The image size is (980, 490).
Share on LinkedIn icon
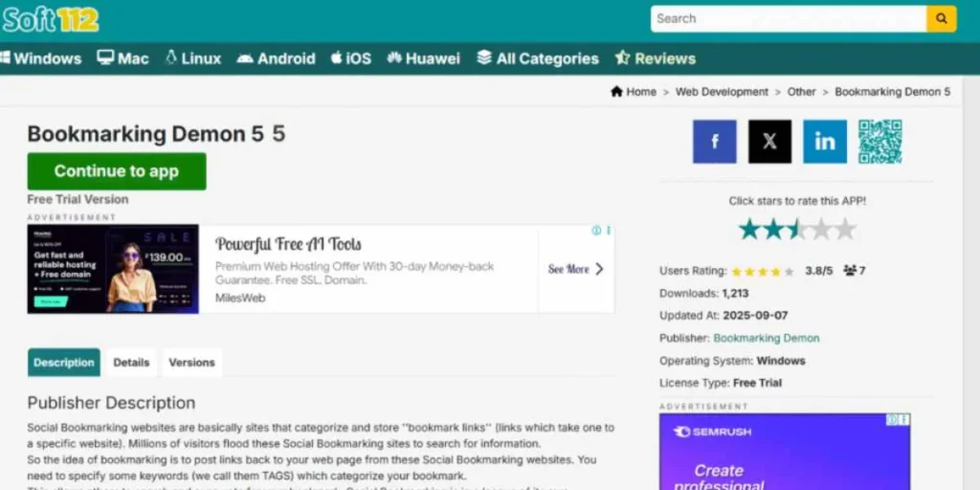pos(824,142)
